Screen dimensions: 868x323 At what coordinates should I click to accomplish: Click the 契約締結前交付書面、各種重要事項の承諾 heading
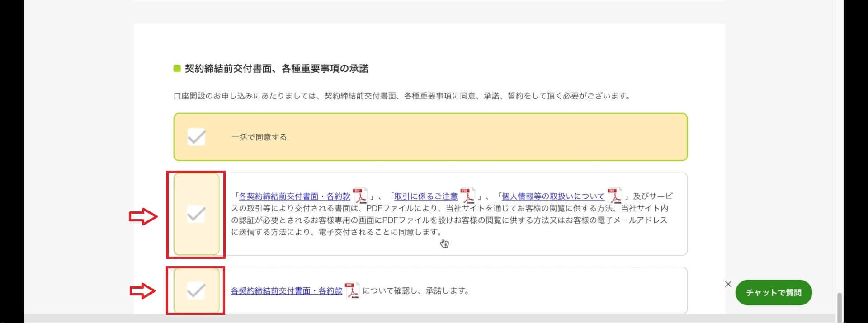276,69
